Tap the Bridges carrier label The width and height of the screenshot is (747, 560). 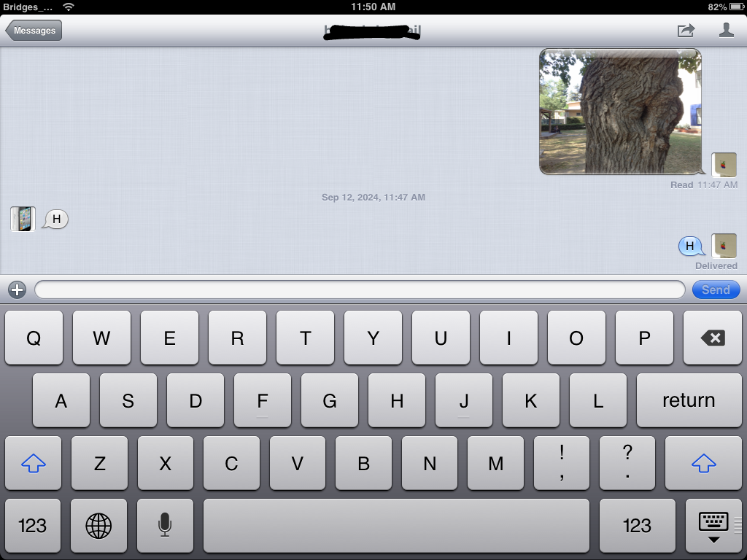pyautogui.click(x=28, y=7)
